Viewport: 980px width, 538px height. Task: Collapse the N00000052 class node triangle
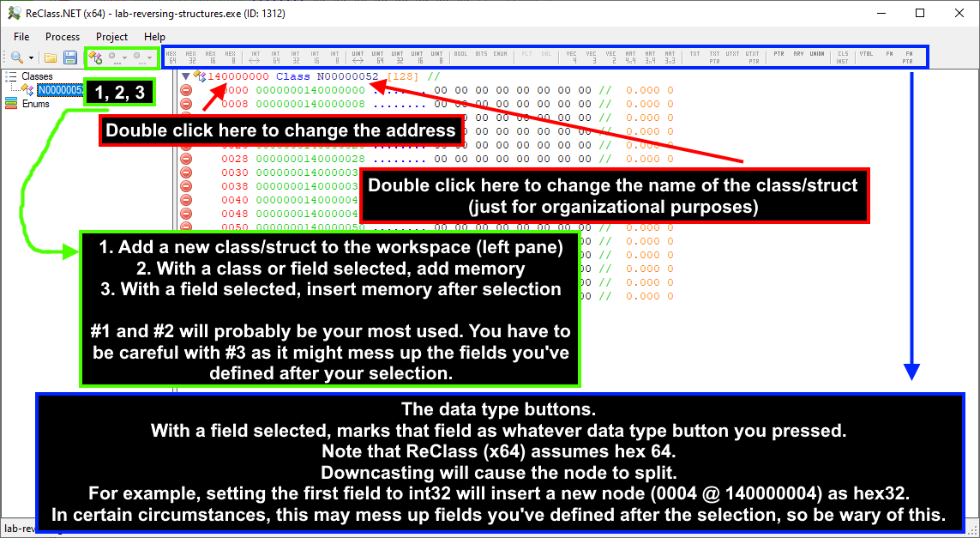click(x=185, y=76)
